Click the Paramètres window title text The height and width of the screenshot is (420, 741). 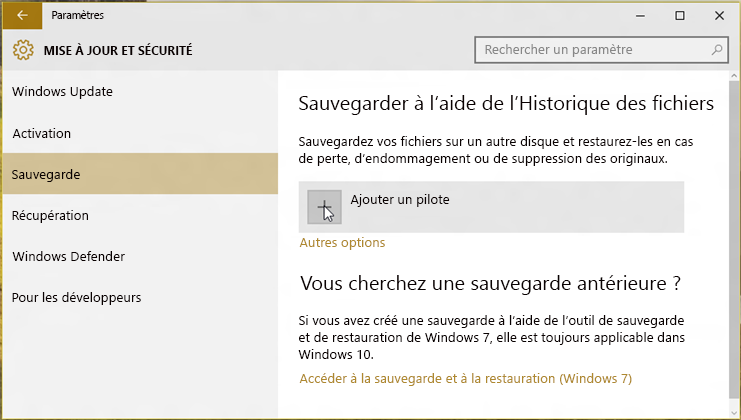tap(75, 15)
